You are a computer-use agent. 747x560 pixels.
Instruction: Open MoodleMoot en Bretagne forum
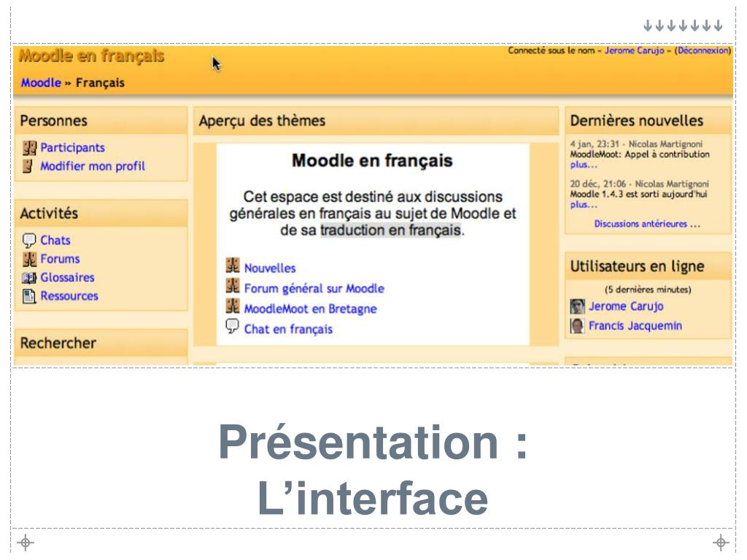[310, 309]
